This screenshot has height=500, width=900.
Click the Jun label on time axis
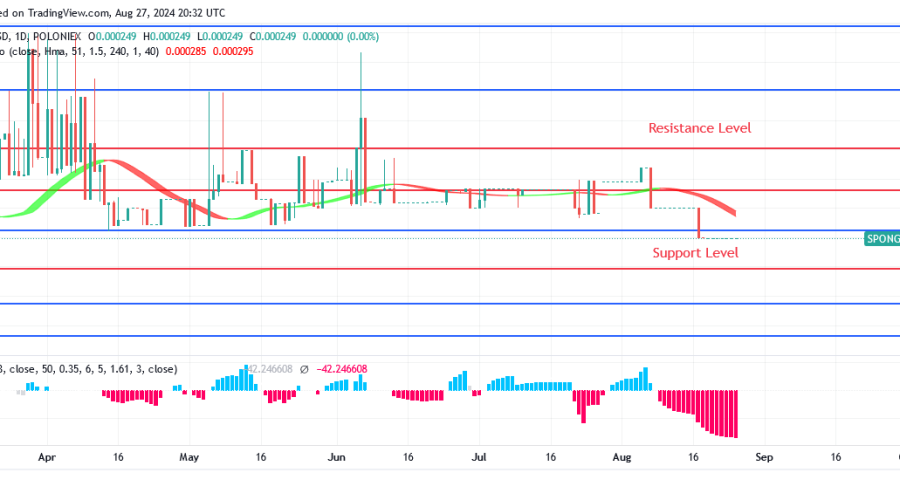(336, 456)
